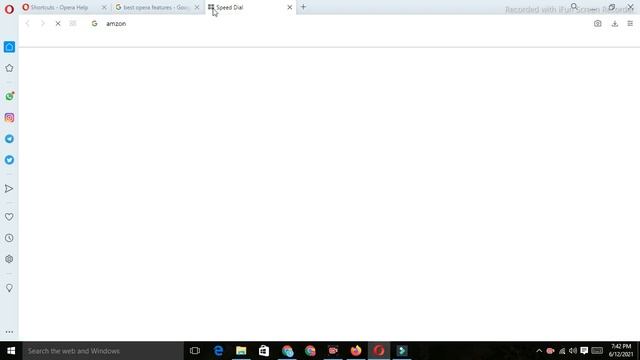640x360 pixels.
Task: Launch Microsoft Edge from taskbar
Action: 218,351
